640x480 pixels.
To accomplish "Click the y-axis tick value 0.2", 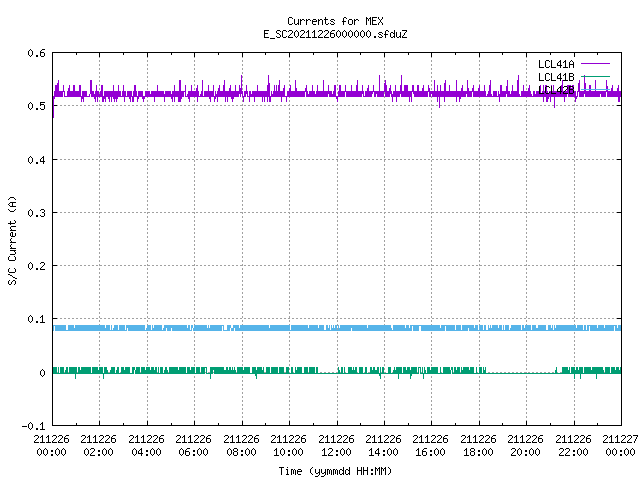I will tap(36, 266).
